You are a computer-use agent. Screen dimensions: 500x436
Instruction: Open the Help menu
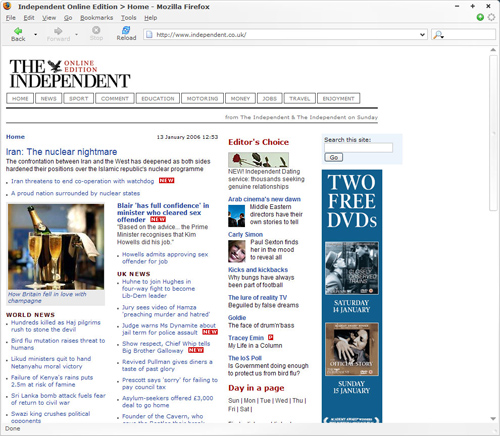coord(151,18)
